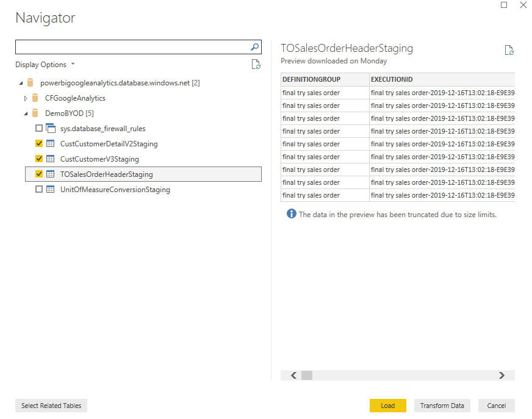Enable the sys.database_firewall_rules checkbox
This screenshot has width=532, height=419.
click(39, 128)
